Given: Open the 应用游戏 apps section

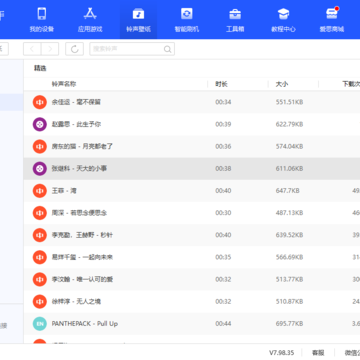Looking at the screenshot, I should pos(90,20).
